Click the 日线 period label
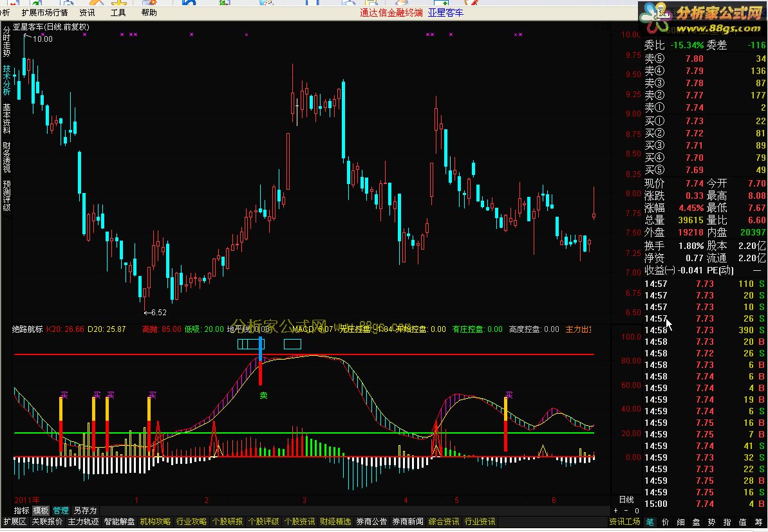Screen dimensions: 768x532 pos(626,499)
